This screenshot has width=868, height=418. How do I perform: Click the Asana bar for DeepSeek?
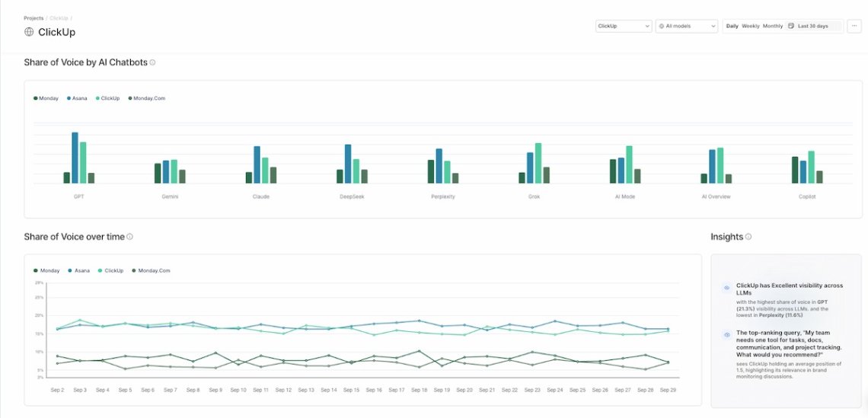[348, 164]
